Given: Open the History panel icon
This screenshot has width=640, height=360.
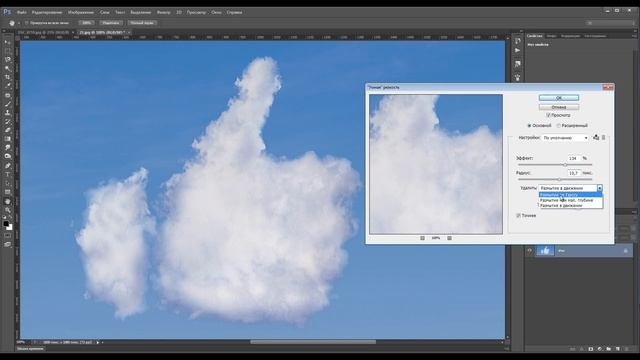Looking at the screenshot, I should pos(518,41).
